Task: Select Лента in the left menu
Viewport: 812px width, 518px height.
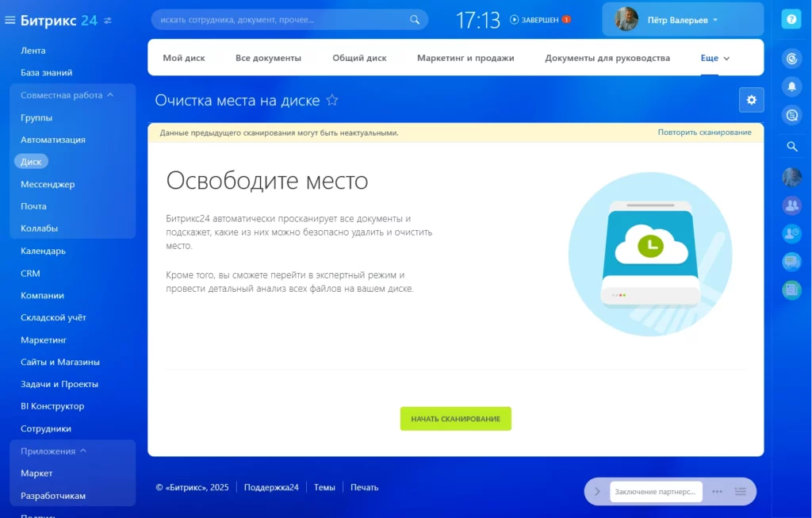Action: [35, 50]
